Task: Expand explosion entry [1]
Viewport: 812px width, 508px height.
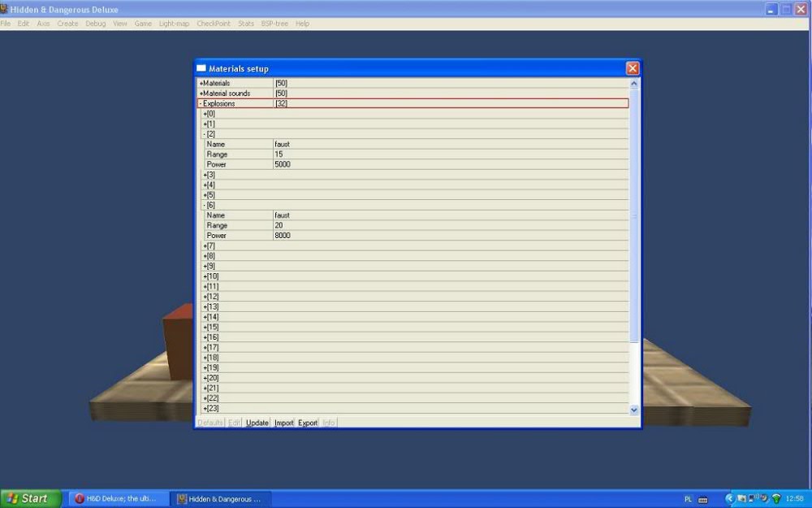Action: (x=205, y=124)
